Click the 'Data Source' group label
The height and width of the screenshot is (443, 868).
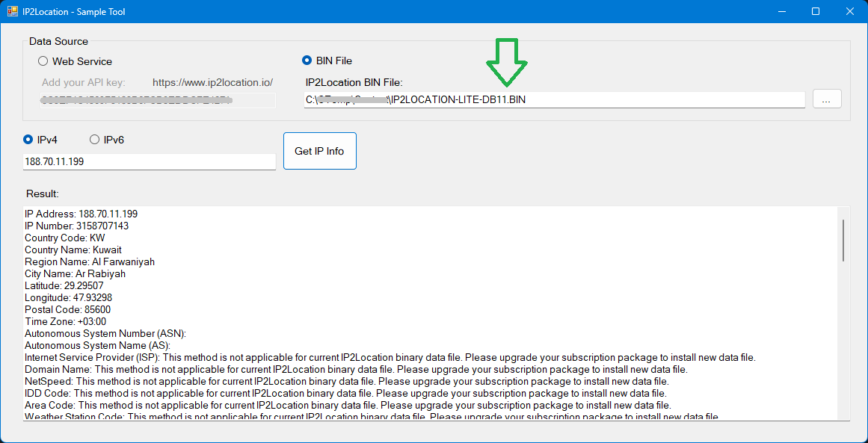pyautogui.click(x=58, y=41)
